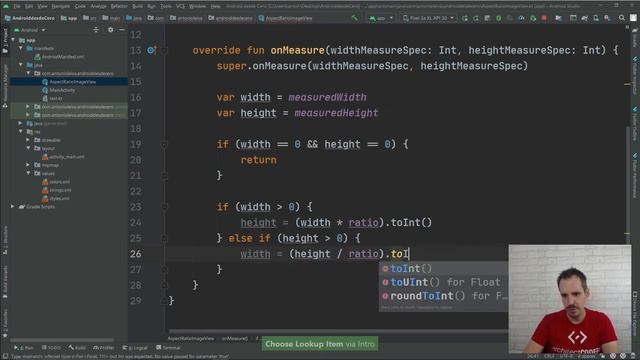This screenshot has height=360, width=640.
Task: Click the app breadcrumb in navigation bar
Action: [x=69, y=18]
